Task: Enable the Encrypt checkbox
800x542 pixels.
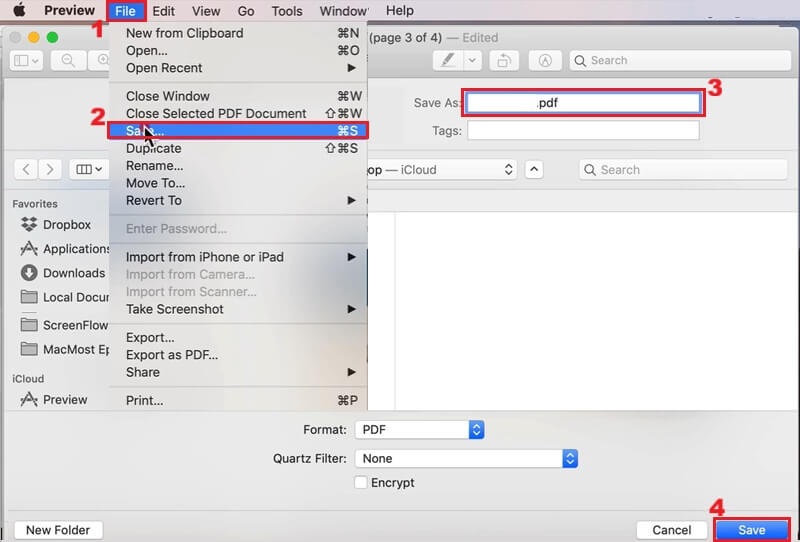Action: tap(360, 482)
